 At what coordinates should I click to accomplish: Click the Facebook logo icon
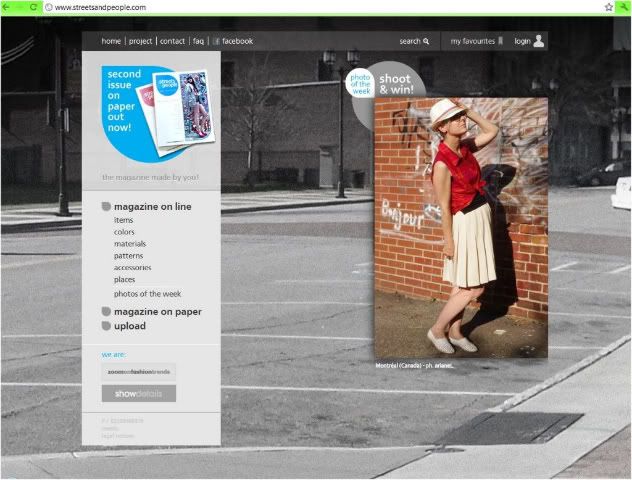coord(216,41)
